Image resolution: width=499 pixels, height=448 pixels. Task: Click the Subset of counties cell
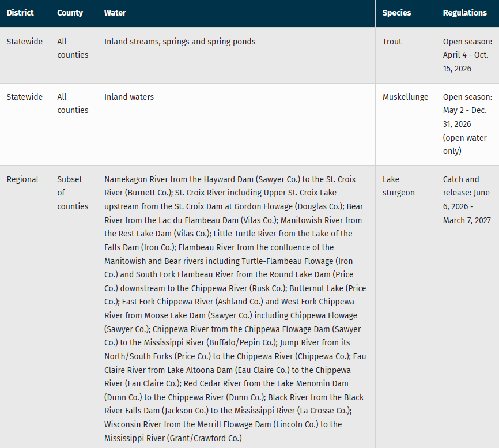[73, 193]
